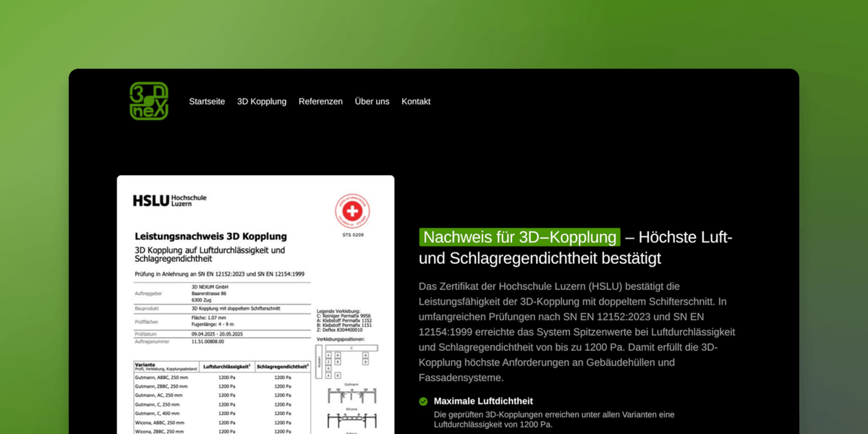Click the '3D Kopplung mit doppeltem Schifterschnitt' Bauprodukt value
Image resolution: width=868 pixels, height=434 pixels.
click(235, 309)
